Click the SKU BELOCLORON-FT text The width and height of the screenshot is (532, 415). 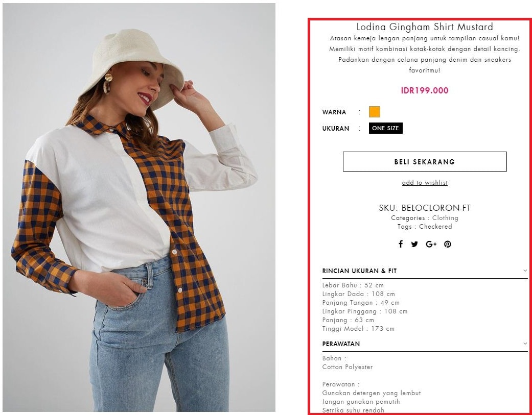(425, 208)
